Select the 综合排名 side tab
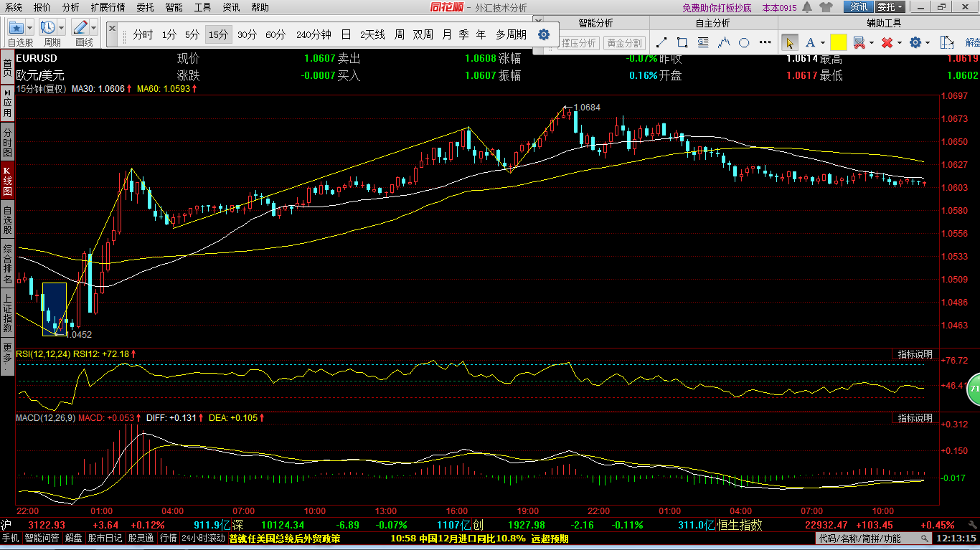Image resolution: width=980 pixels, height=550 pixels. click(7, 264)
